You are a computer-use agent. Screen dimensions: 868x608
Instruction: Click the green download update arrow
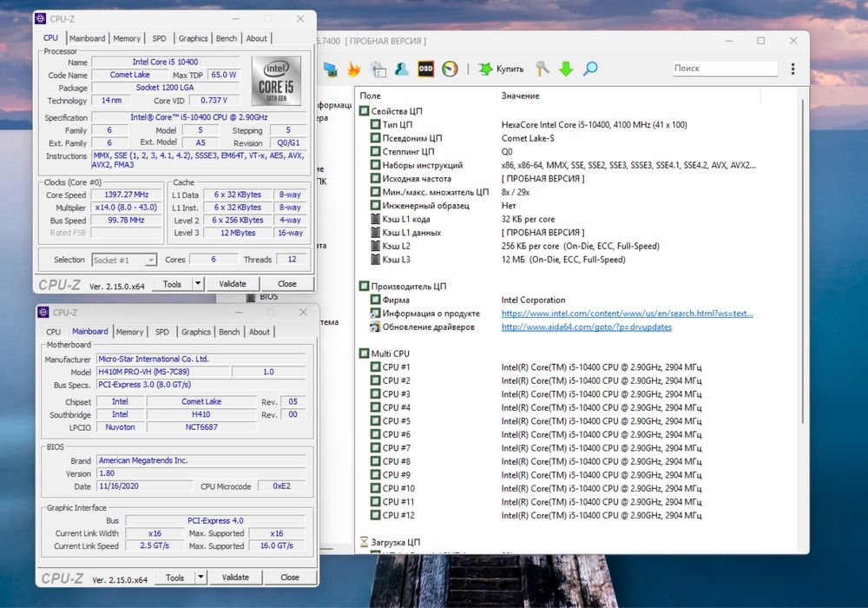(x=566, y=69)
